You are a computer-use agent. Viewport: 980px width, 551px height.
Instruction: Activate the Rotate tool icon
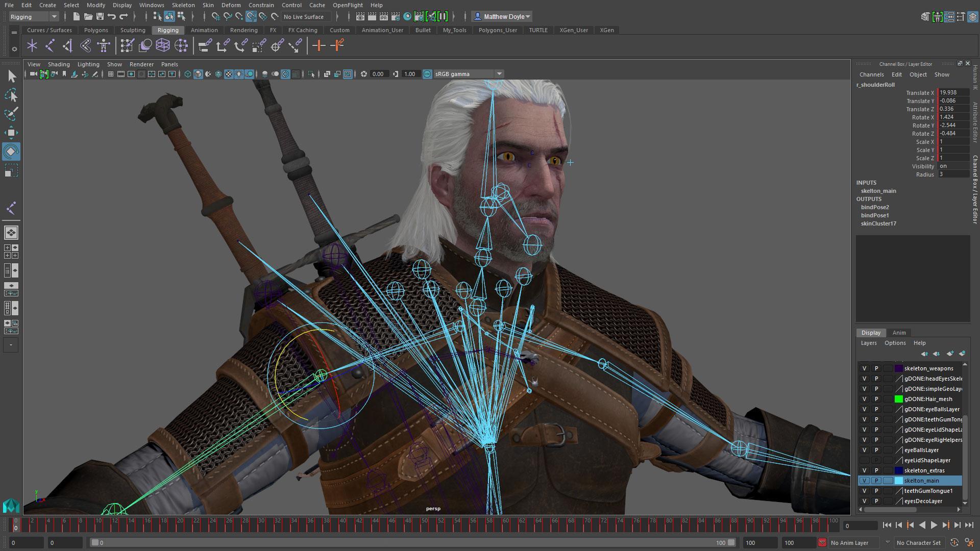11,152
